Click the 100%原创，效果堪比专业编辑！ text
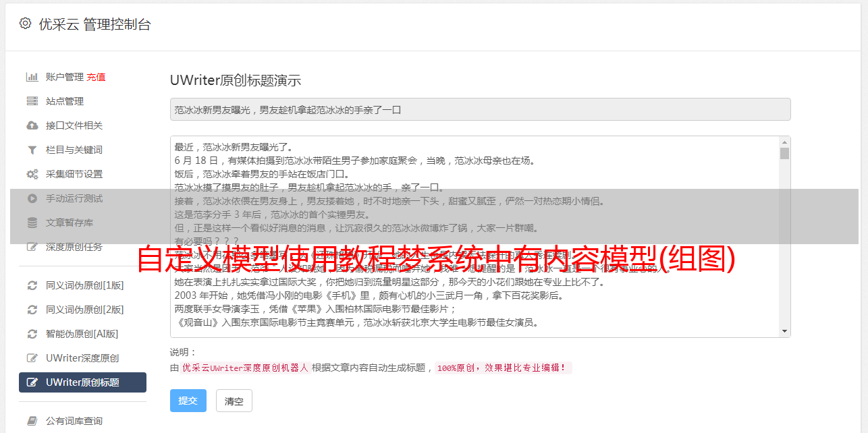The width and height of the screenshot is (868, 433). (503, 368)
